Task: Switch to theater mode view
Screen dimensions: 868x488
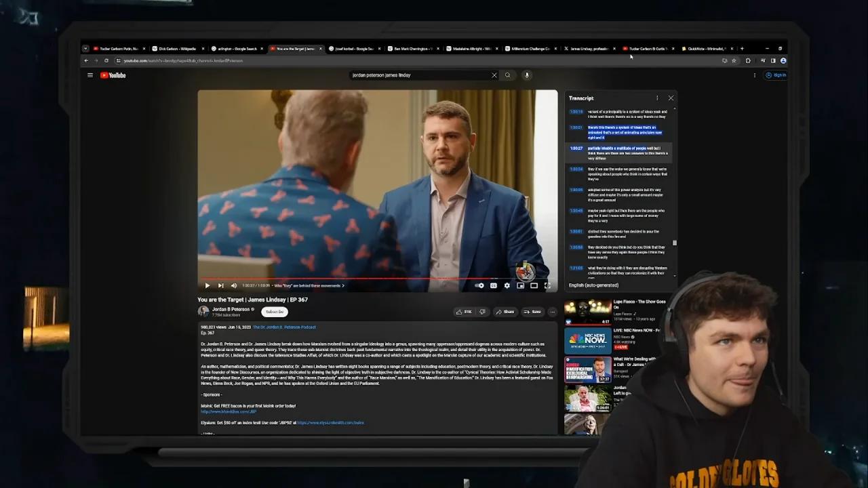Action: pos(534,285)
